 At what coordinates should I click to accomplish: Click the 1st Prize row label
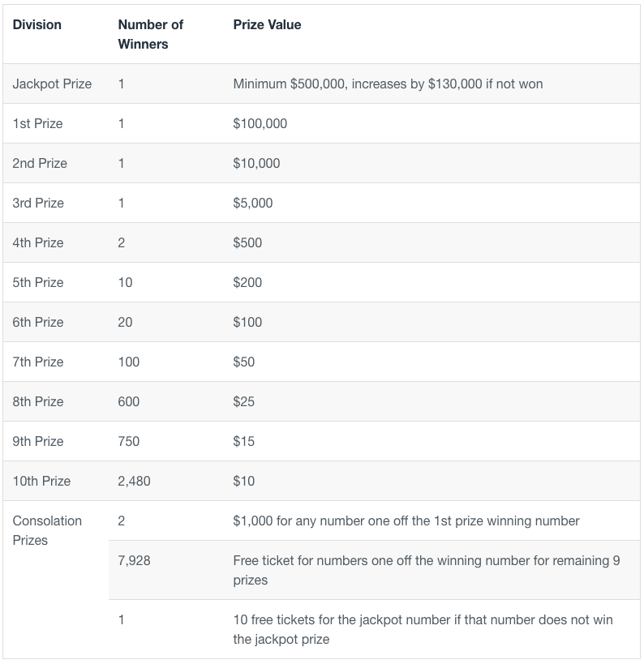[x=37, y=124]
